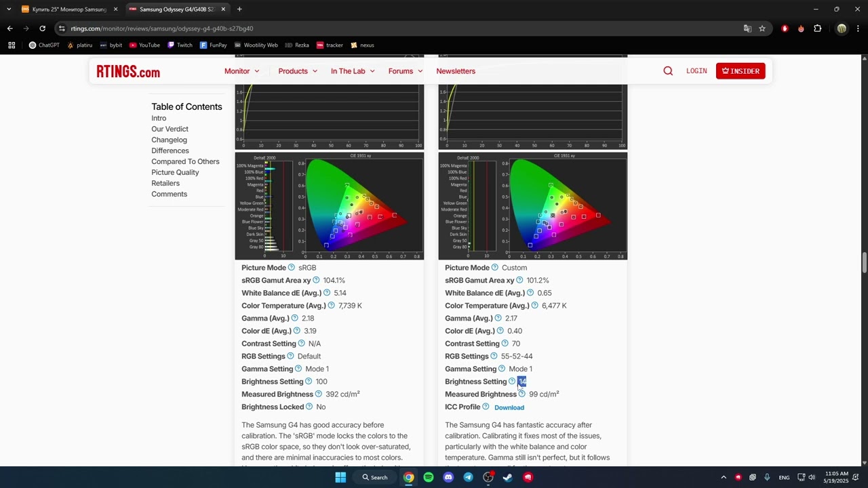Show help for right RGB Settings
868x488 pixels.
pos(494,356)
